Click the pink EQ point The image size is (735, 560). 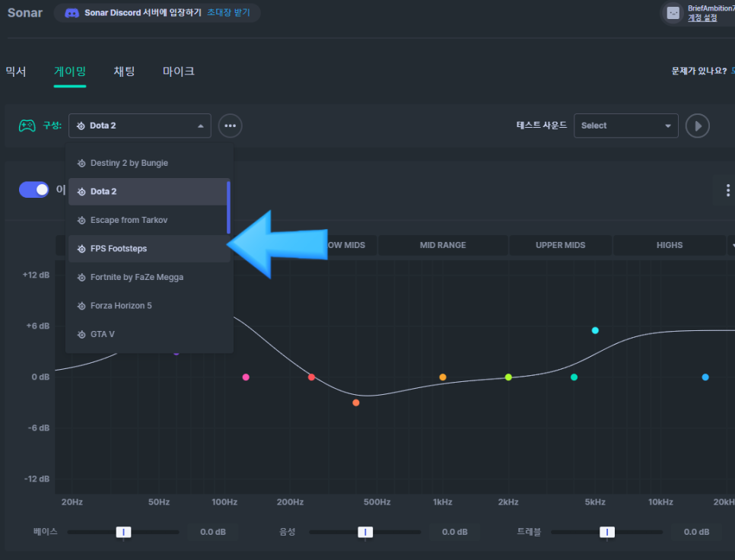tap(246, 377)
